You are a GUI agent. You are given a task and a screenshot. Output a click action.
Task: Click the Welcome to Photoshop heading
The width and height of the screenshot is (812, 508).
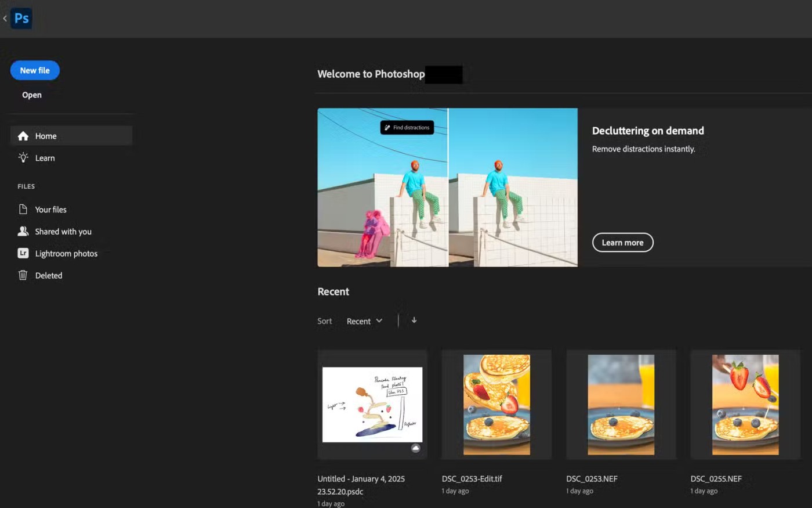point(371,74)
